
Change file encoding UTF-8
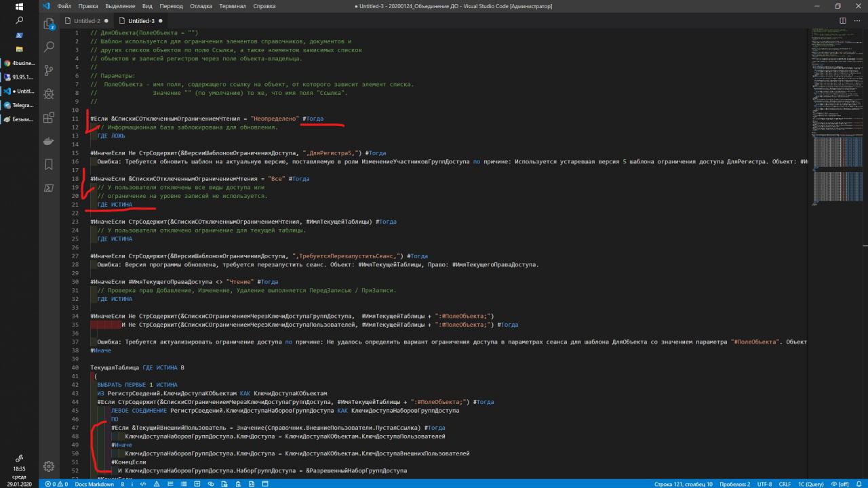[x=764, y=484]
